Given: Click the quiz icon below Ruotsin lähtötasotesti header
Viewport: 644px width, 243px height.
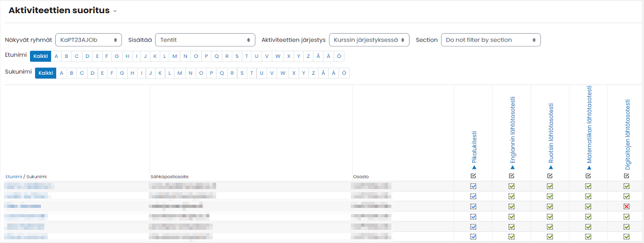Looking at the screenshot, I should 550,176.
